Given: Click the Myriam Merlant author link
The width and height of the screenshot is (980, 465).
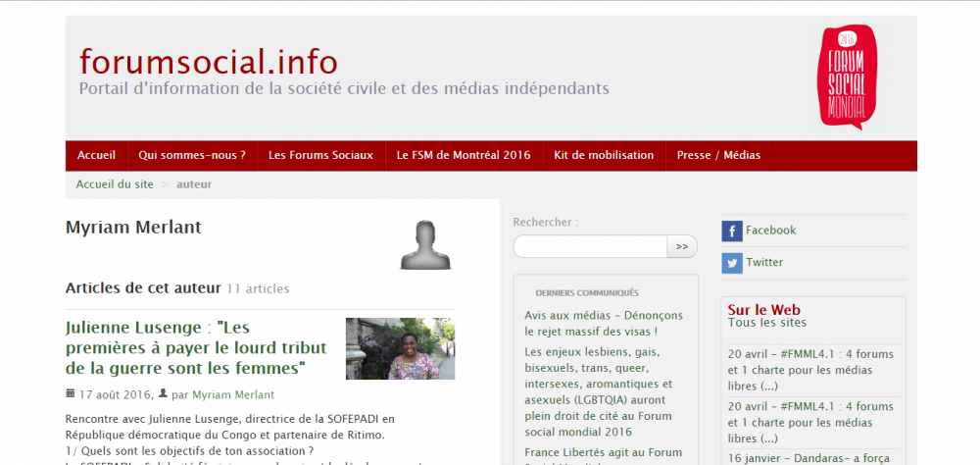Looking at the screenshot, I should coord(233,395).
